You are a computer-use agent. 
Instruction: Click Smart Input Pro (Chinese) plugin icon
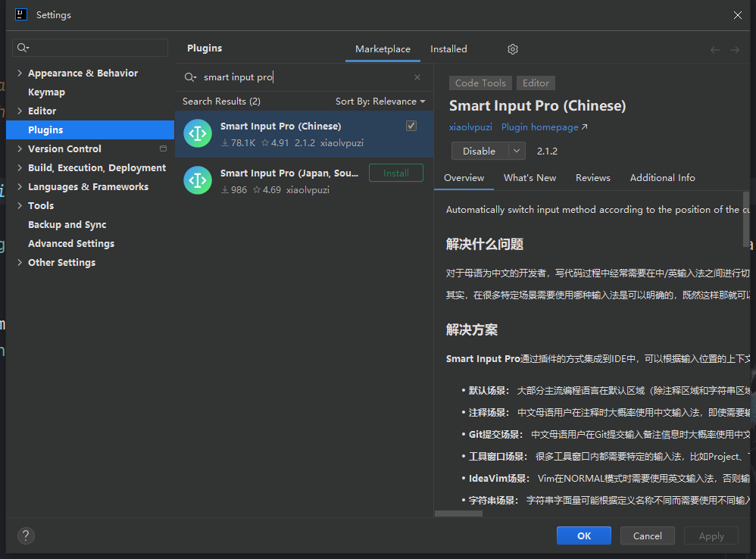[x=198, y=133]
